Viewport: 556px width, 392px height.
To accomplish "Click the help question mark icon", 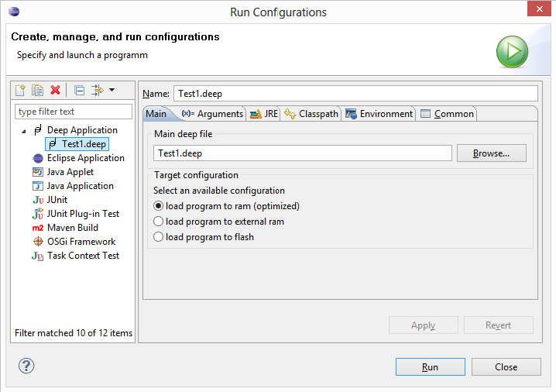I will click(x=26, y=366).
